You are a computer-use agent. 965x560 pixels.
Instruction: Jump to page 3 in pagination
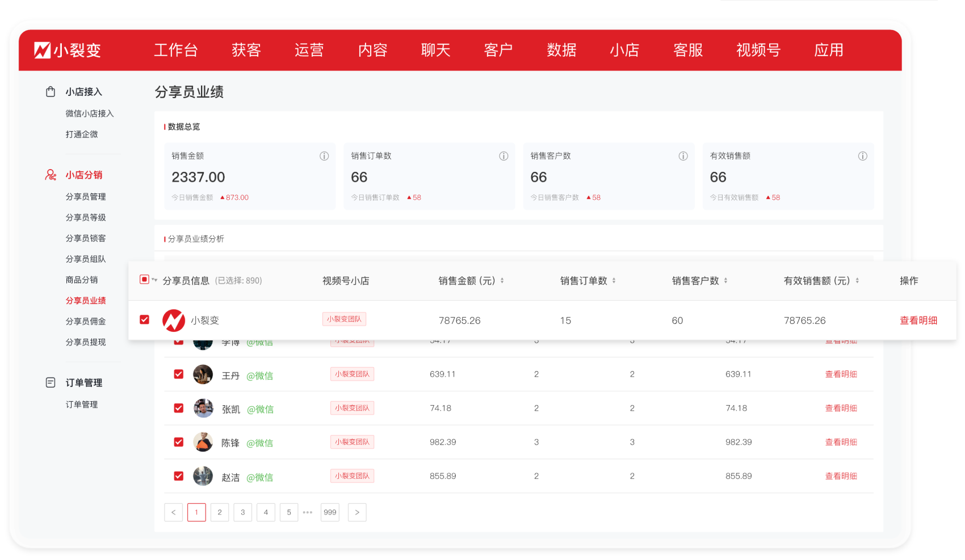tap(243, 512)
